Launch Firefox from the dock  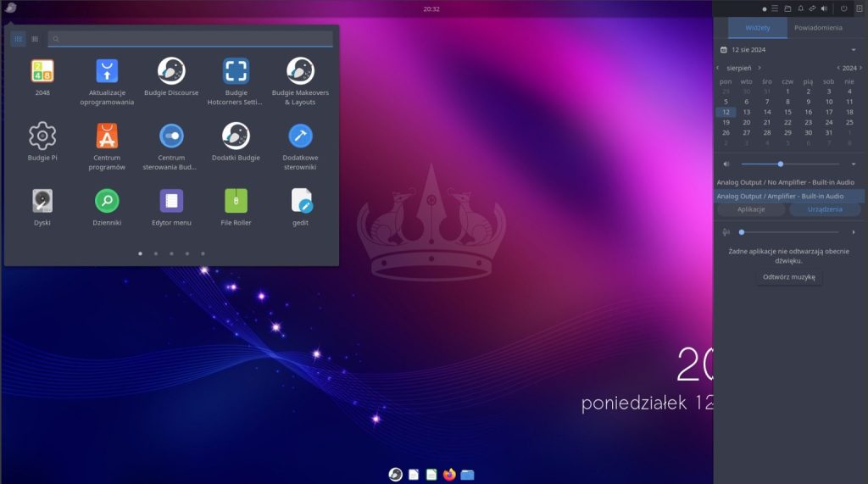point(449,474)
